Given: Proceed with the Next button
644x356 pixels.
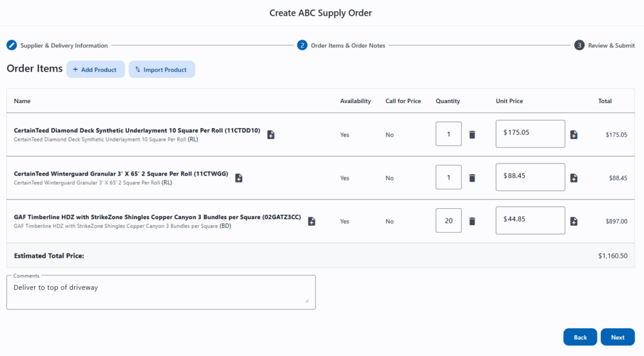Looking at the screenshot, I should 617,337.
